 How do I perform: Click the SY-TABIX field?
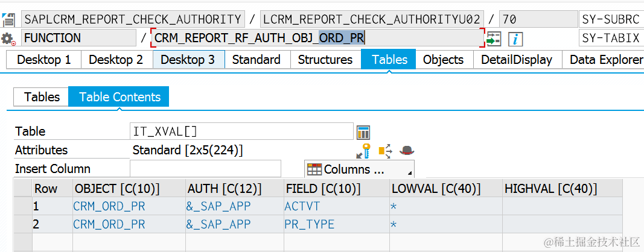pyautogui.click(x=611, y=38)
